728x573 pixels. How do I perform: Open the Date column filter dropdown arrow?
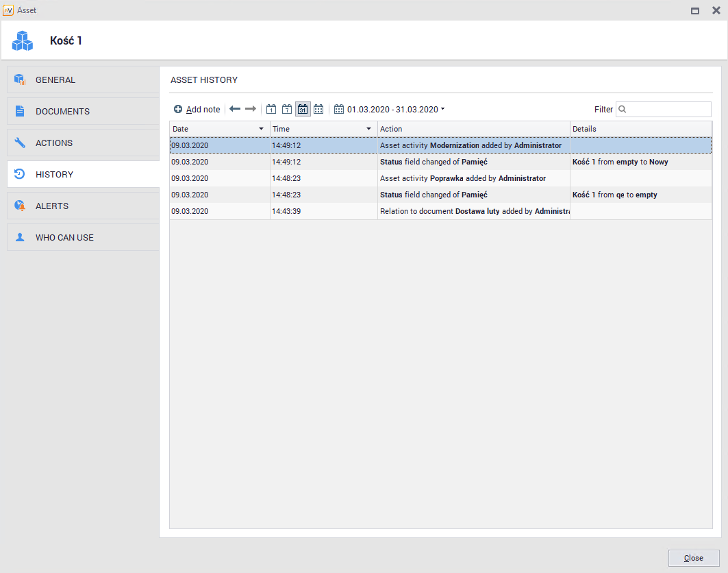[x=261, y=129]
